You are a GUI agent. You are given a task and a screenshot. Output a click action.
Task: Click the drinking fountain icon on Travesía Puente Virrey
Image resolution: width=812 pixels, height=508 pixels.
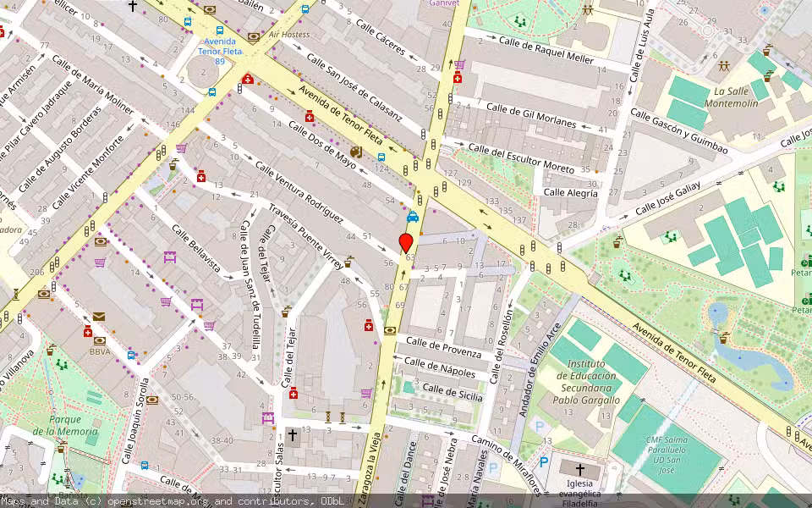(349, 261)
